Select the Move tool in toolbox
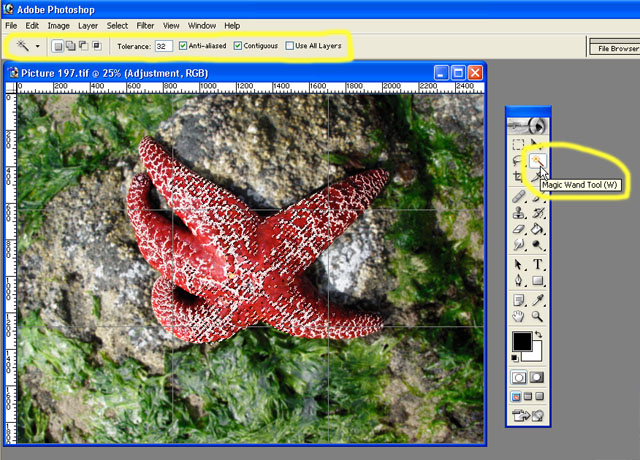The image size is (640, 460). pos(537,144)
